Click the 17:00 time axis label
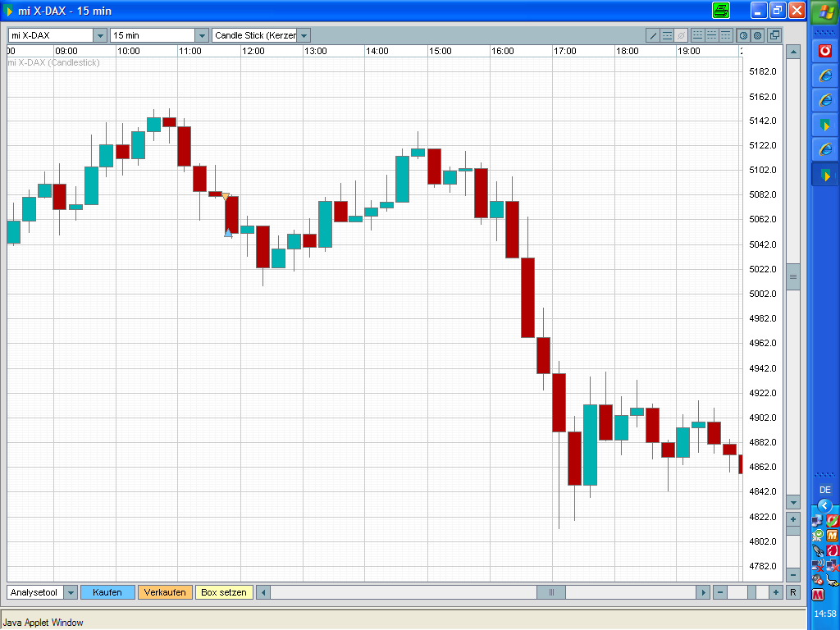This screenshot has height=630, width=840. (x=565, y=51)
